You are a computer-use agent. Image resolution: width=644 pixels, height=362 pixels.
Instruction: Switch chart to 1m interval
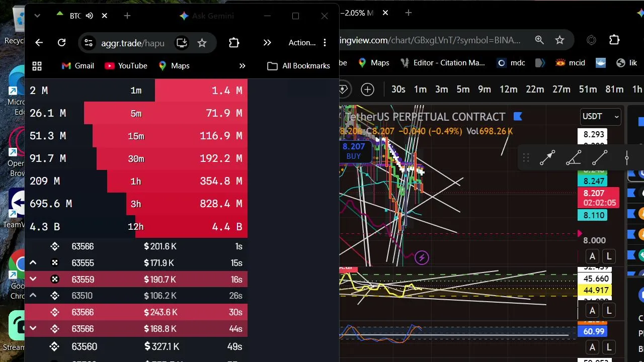(420, 89)
